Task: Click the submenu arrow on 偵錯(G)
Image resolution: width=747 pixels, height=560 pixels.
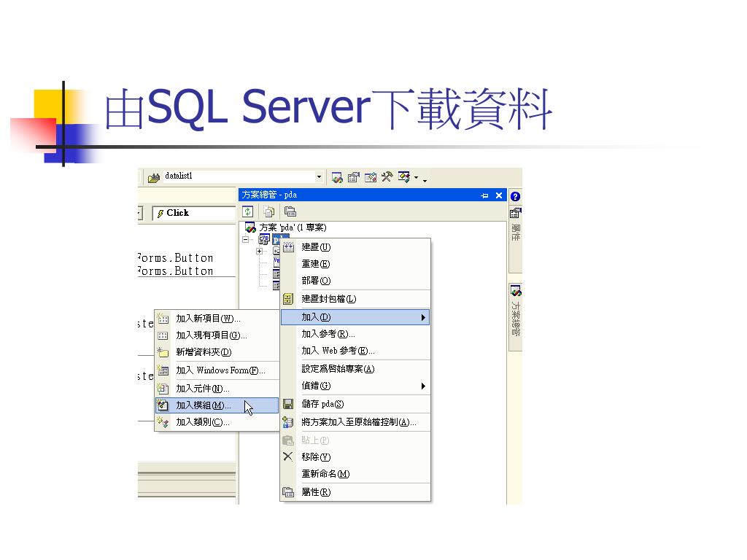Action: (x=423, y=386)
